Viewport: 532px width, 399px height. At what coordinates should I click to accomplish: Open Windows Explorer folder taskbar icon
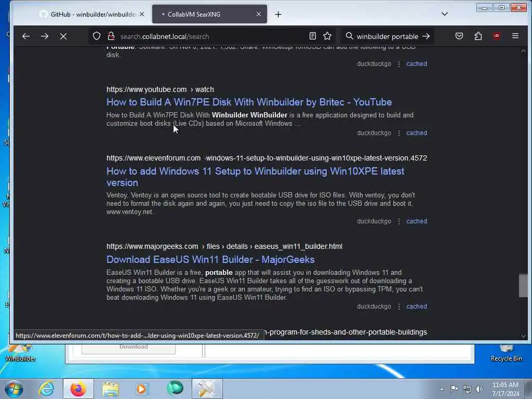coord(111,389)
